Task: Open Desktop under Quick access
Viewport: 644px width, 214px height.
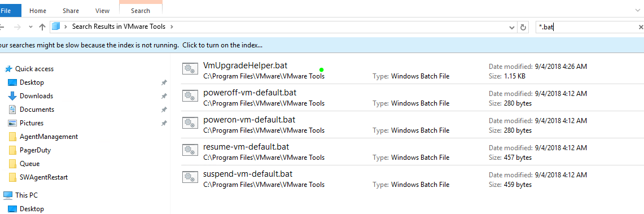Action: tap(32, 82)
